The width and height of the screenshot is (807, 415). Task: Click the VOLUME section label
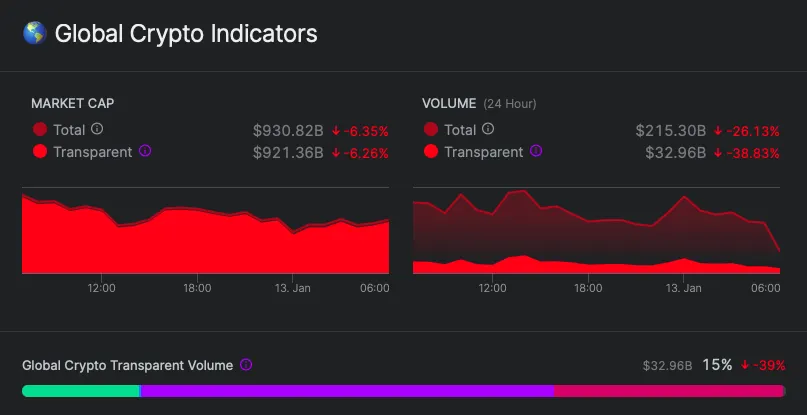(x=449, y=104)
